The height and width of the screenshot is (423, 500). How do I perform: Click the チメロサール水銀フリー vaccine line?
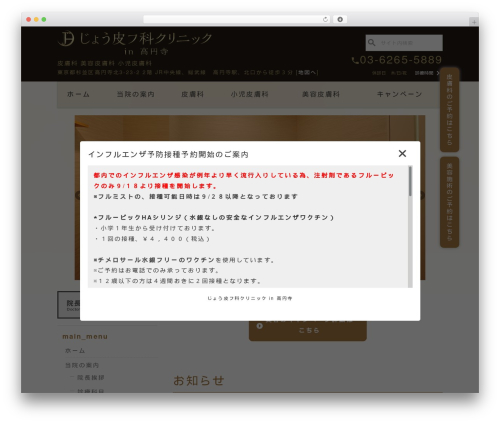pyautogui.click(x=184, y=260)
